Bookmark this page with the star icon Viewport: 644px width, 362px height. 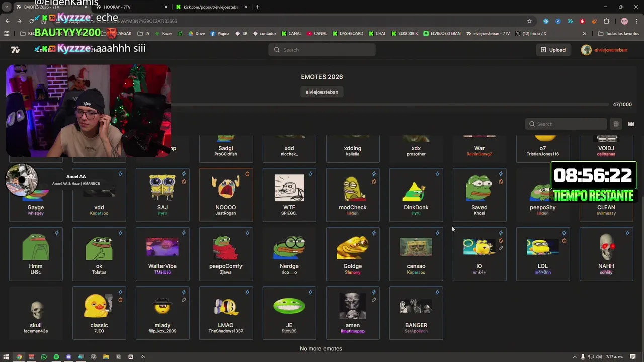point(529,21)
